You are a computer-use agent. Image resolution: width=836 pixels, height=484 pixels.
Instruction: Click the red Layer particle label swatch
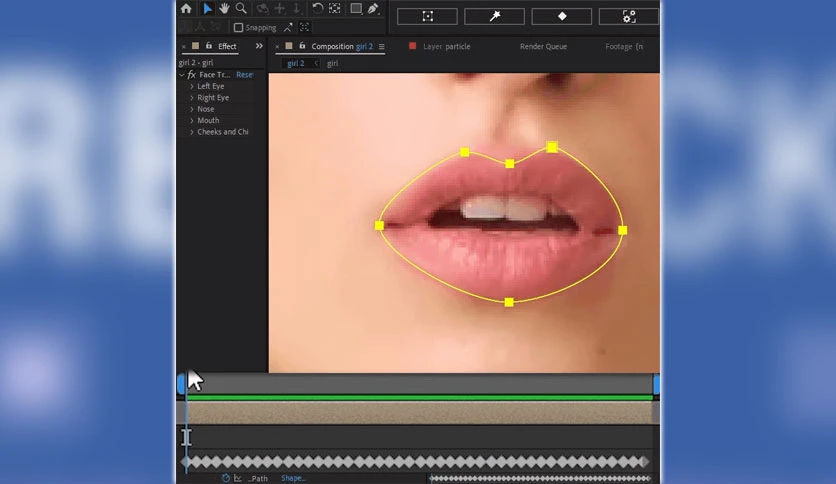(x=412, y=46)
